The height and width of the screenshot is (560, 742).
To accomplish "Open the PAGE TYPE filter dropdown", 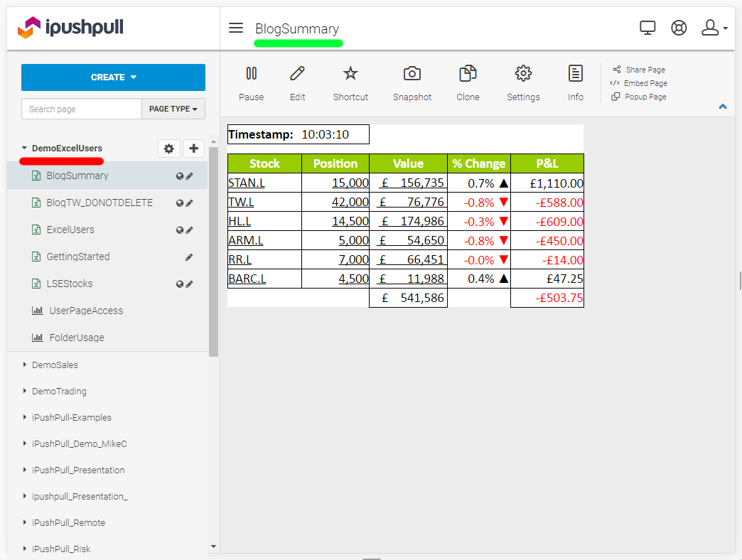I will point(173,109).
